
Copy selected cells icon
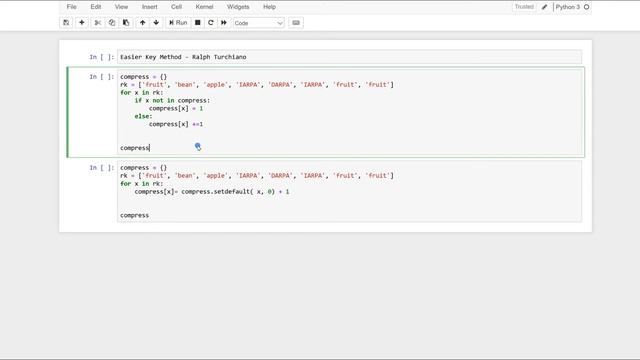coord(112,23)
